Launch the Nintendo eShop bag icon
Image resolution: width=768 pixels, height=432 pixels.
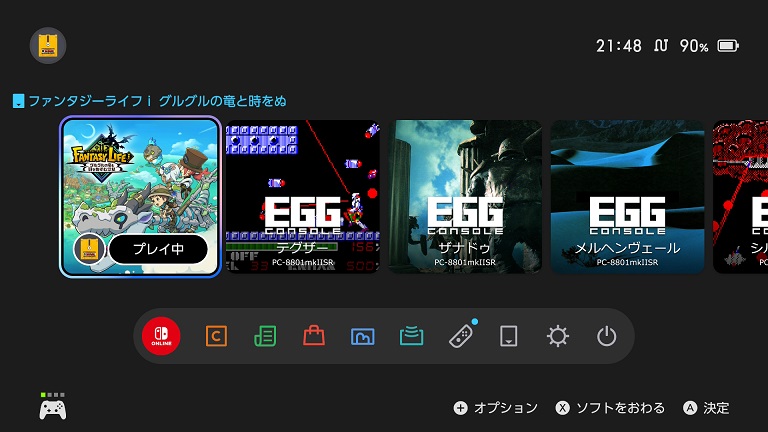tap(314, 336)
